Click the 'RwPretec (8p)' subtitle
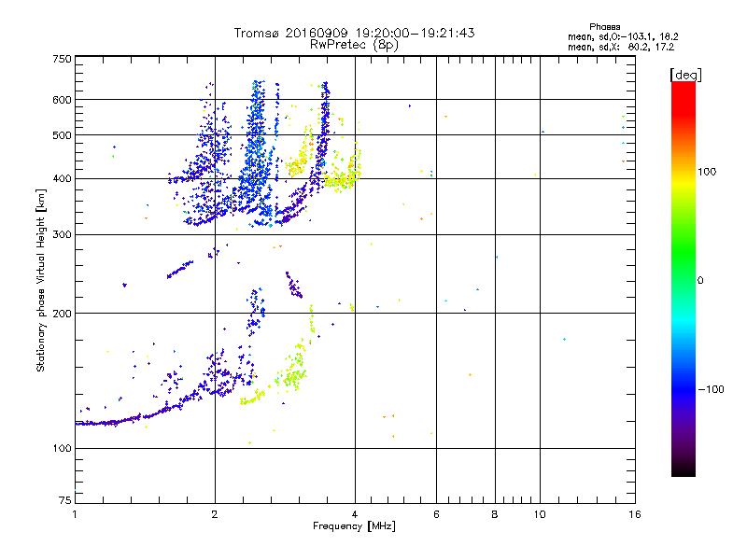 pyautogui.click(x=354, y=45)
